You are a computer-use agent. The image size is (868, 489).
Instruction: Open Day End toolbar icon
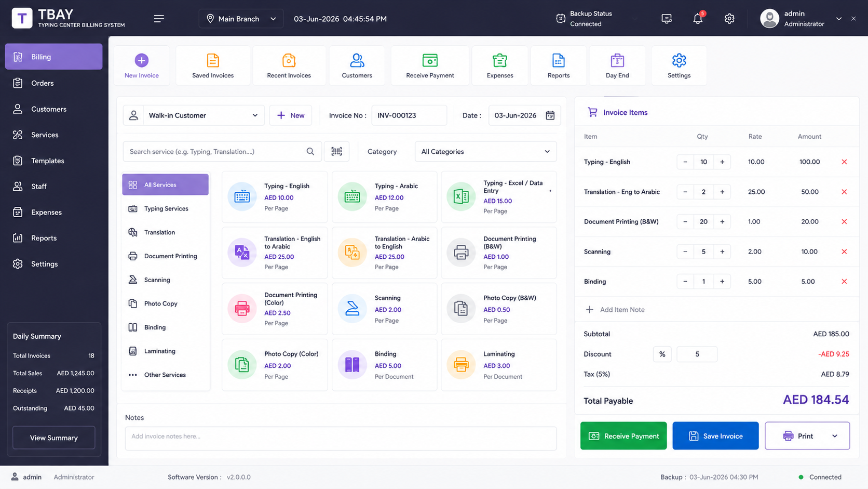[x=617, y=66]
